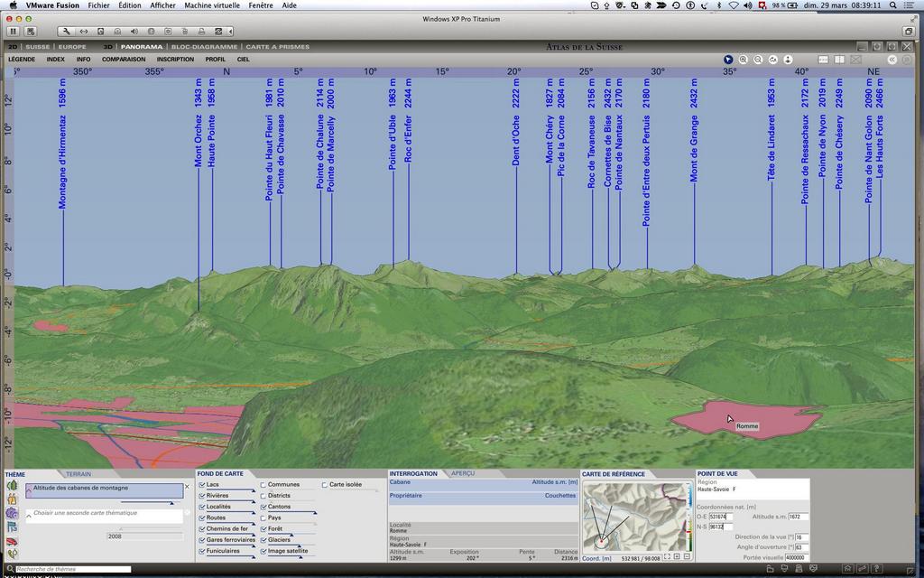This screenshot has width=924, height=578.
Task: Toggle the Carte isolée checkbox
Action: pos(325,485)
